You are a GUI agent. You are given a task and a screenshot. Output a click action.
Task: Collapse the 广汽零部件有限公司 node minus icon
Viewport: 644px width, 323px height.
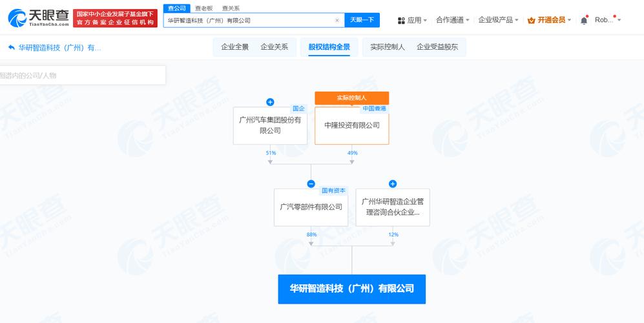[x=311, y=183]
